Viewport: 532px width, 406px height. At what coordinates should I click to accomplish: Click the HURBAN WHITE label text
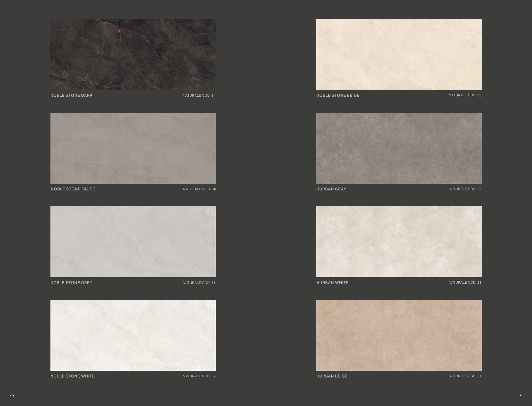pyautogui.click(x=332, y=283)
